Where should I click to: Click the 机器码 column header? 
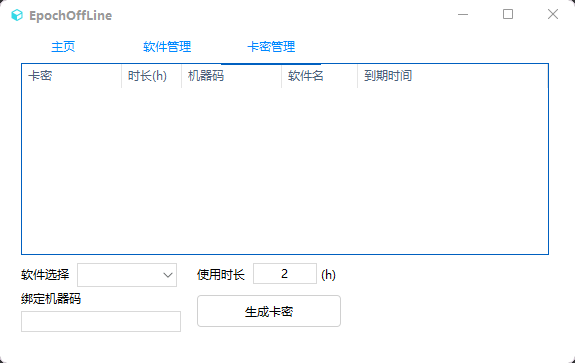click(x=231, y=76)
